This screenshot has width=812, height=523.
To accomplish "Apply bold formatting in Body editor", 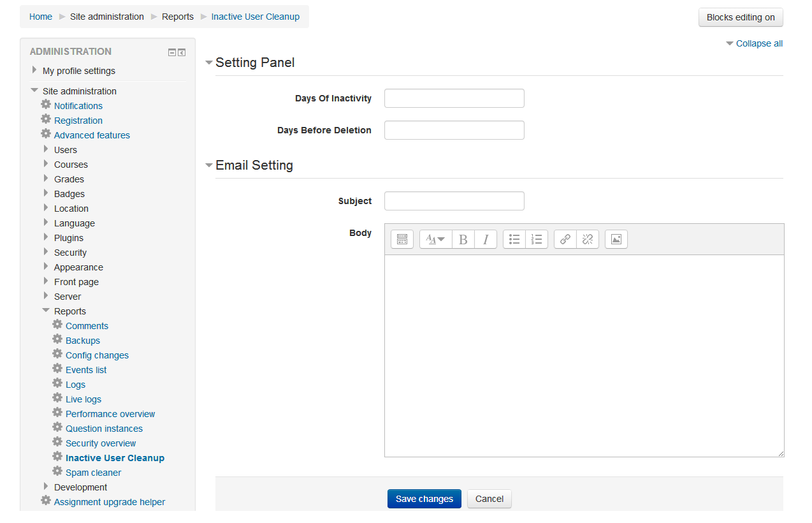I will [463, 239].
